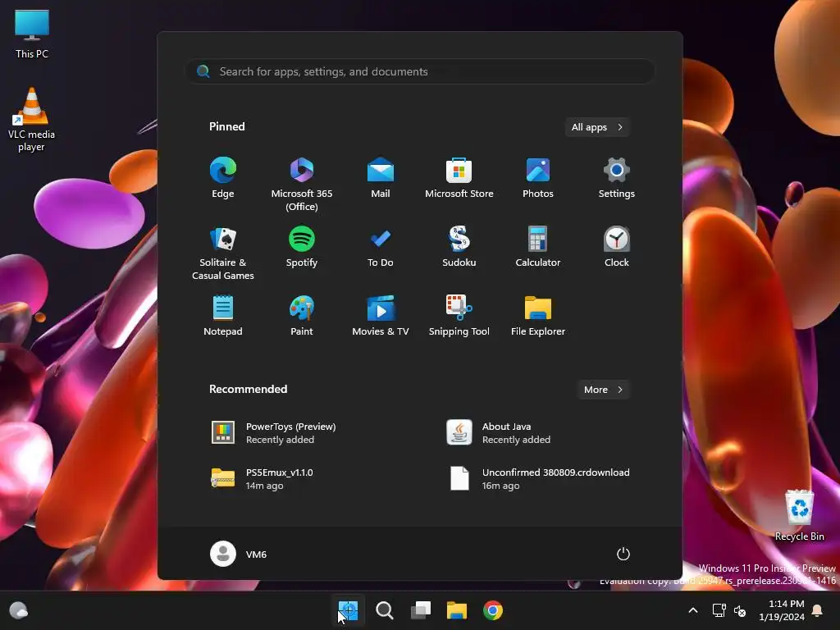Viewport: 840px width, 630px height.
Task: Select This PC desktop icon
Action: 32,34
